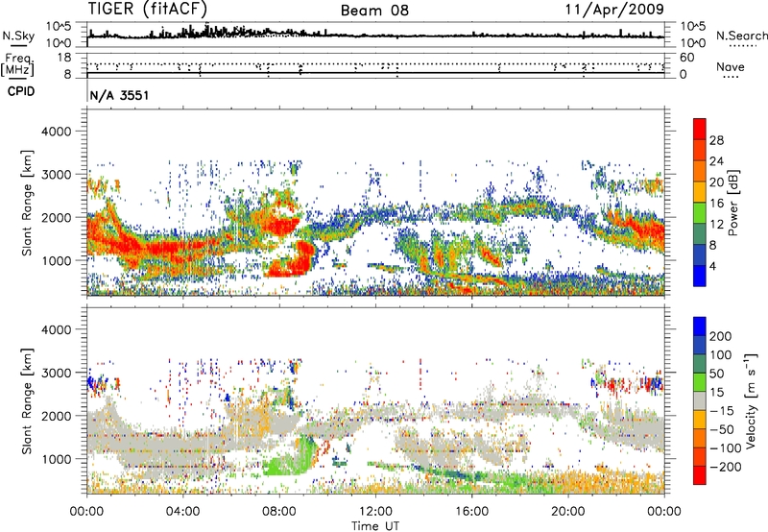Click the date 11/Apr/2009

click(x=614, y=10)
